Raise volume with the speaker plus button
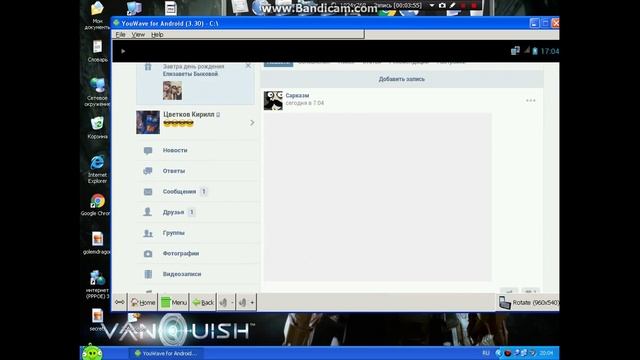The image size is (640, 360). point(246,302)
